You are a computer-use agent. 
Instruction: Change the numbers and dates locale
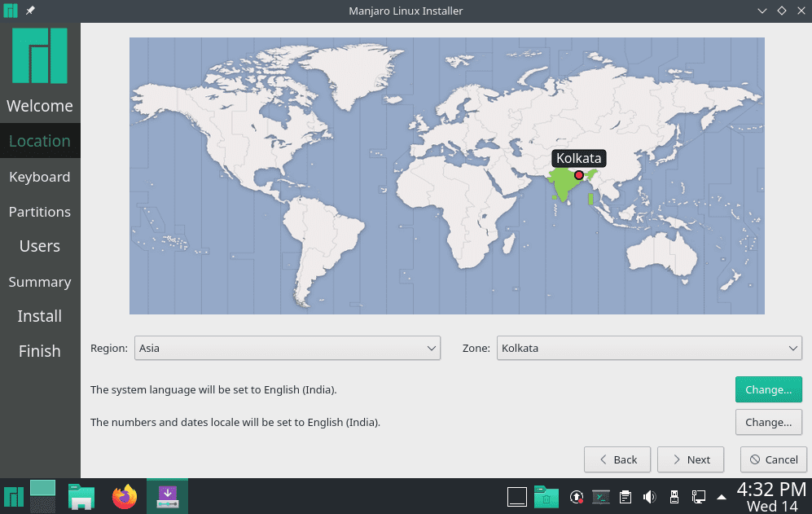coord(768,422)
